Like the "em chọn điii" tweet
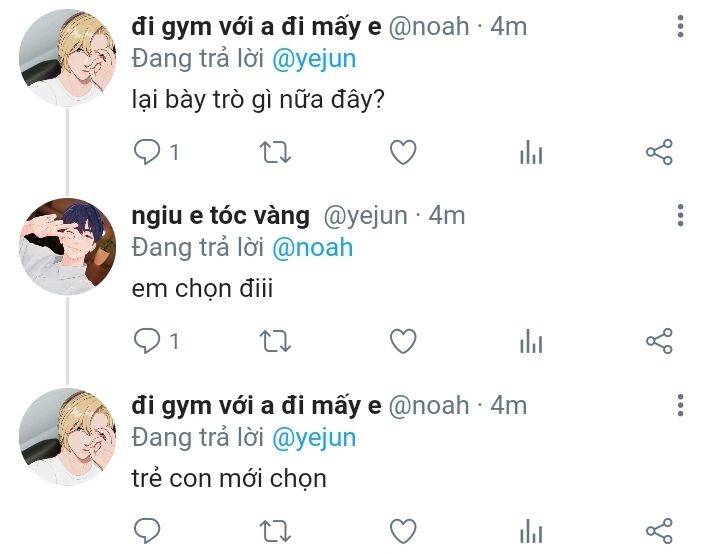Image resolution: width=719 pixels, height=554 pixels. click(x=403, y=342)
